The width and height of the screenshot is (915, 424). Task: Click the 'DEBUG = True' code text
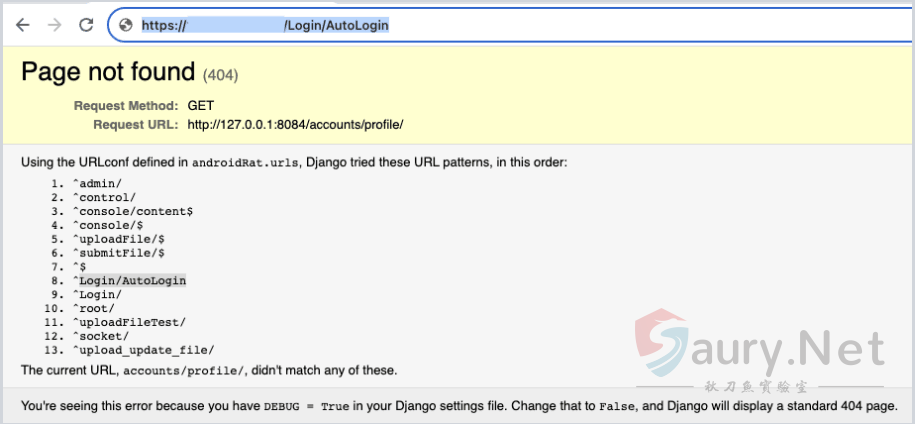coord(320,408)
